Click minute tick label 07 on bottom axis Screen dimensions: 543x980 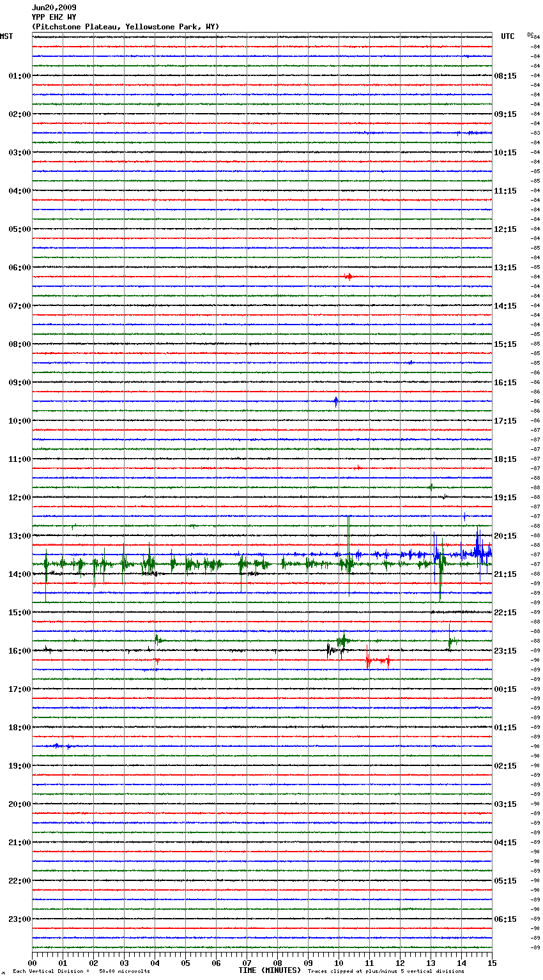click(247, 963)
